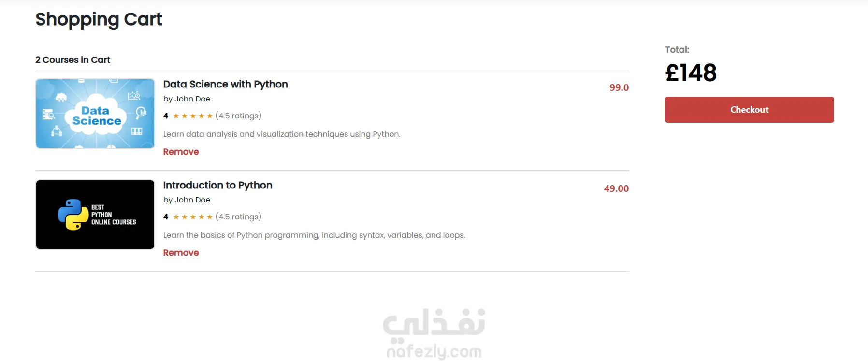Remove Introduction to Python course
This screenshot has height=361, width=868.
click(x=181, y=253)
